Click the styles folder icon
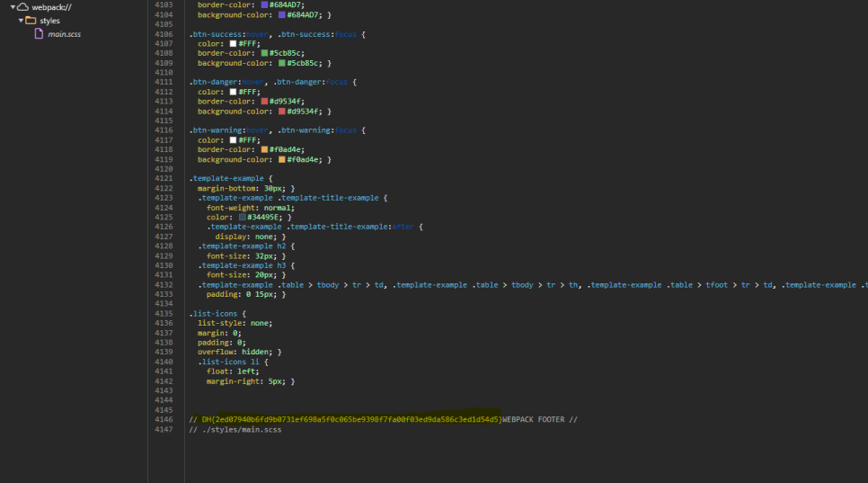 click(31, 21)
